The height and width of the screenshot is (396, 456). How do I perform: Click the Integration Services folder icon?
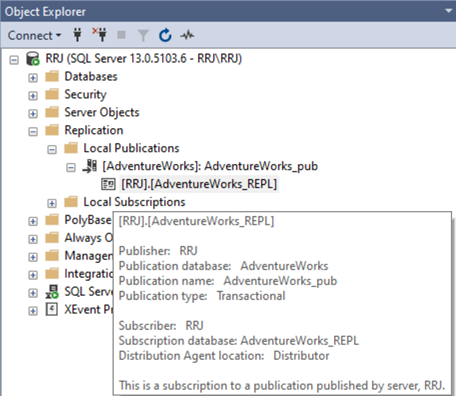coord(52,274)
